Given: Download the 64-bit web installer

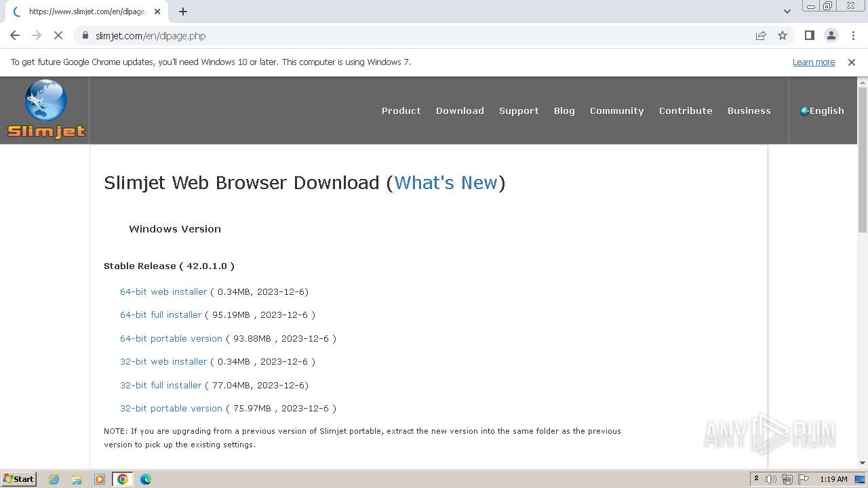Looking at the screenshot, I should pos(163,291).
